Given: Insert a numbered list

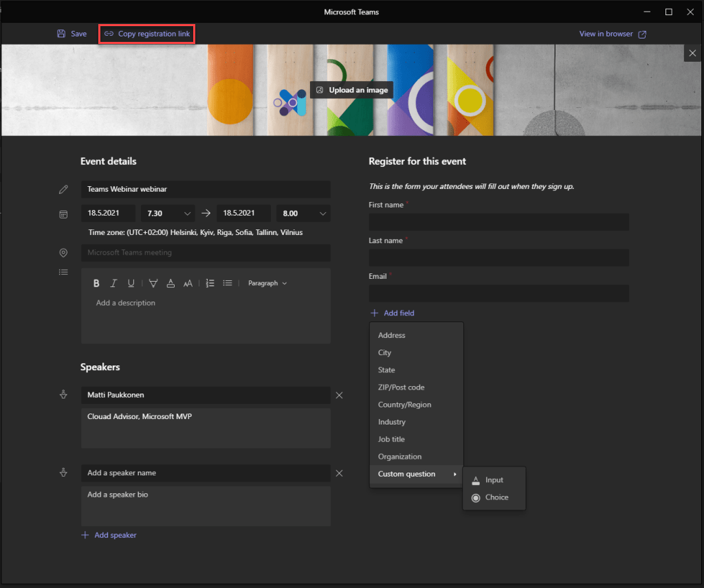Looking at the screenshot, I should point(210,283).
